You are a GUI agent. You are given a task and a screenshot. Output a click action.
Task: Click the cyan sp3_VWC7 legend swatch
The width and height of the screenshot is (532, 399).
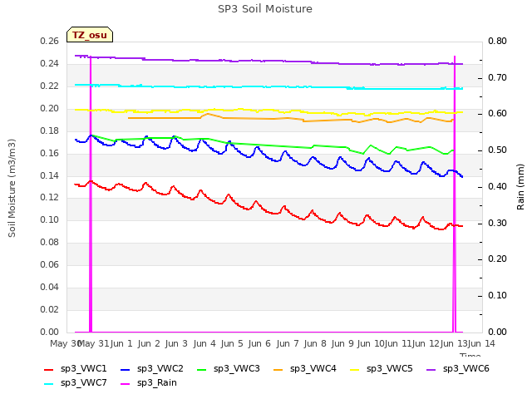click(49, 384)
